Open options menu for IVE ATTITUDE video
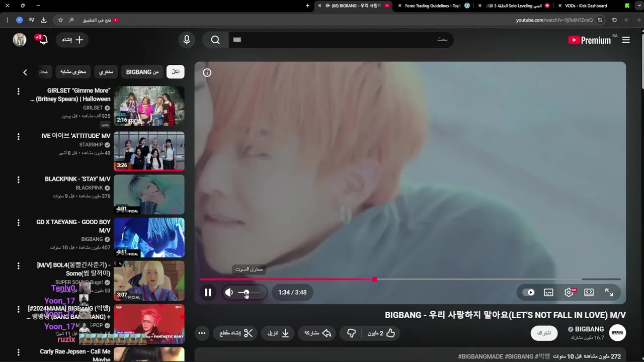Screen dimensions: 644x362 18,137
